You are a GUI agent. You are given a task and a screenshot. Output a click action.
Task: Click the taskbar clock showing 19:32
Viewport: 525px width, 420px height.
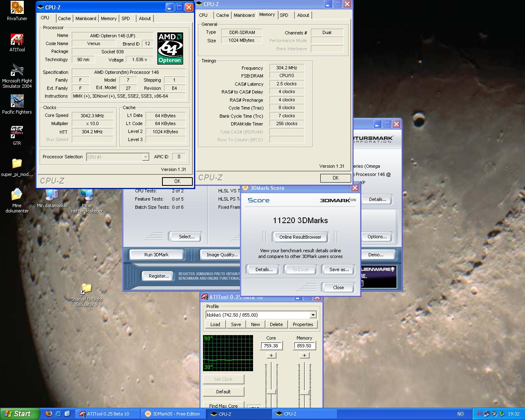(514, 414)
